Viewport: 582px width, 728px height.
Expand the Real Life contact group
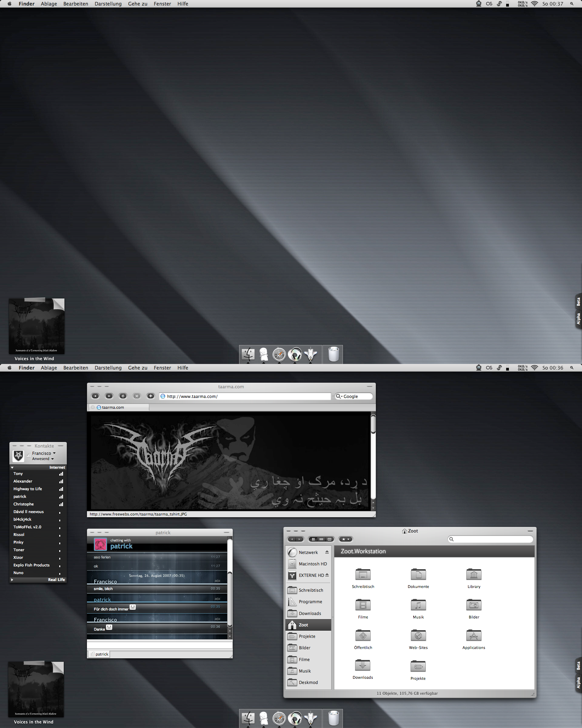(12, 580)
